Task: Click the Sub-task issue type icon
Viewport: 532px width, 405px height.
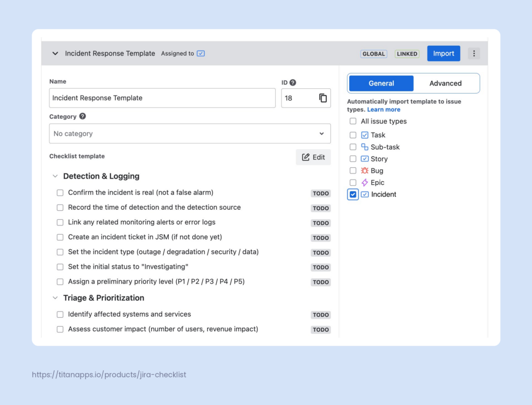Action: pyautogui.click(x=365, y=147)
